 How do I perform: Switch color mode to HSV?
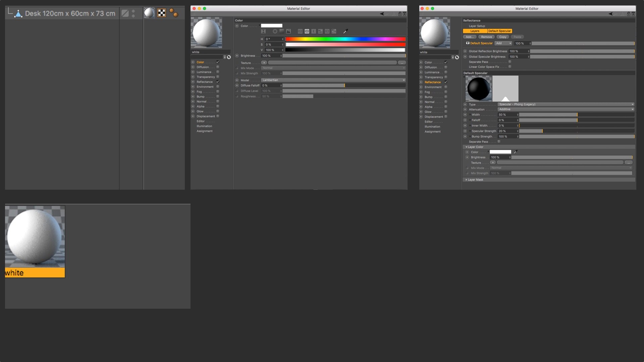pos(307,31)
